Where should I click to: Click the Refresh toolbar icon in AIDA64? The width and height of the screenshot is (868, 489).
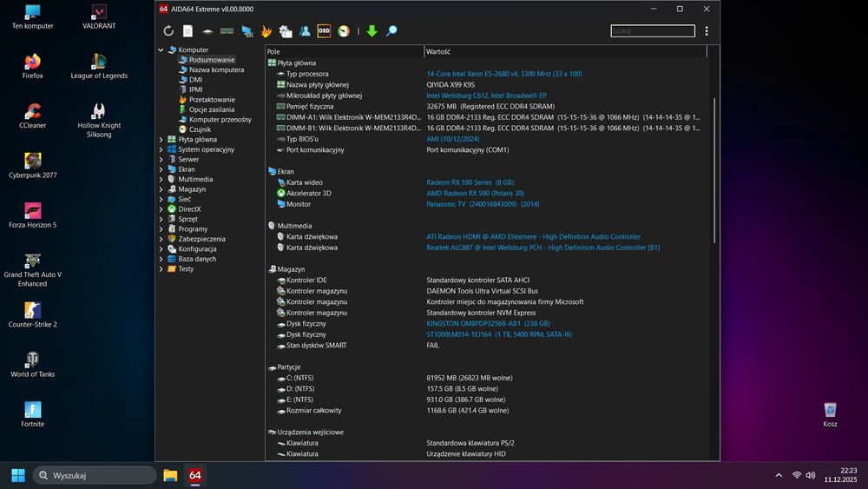(x=168, y=31)
